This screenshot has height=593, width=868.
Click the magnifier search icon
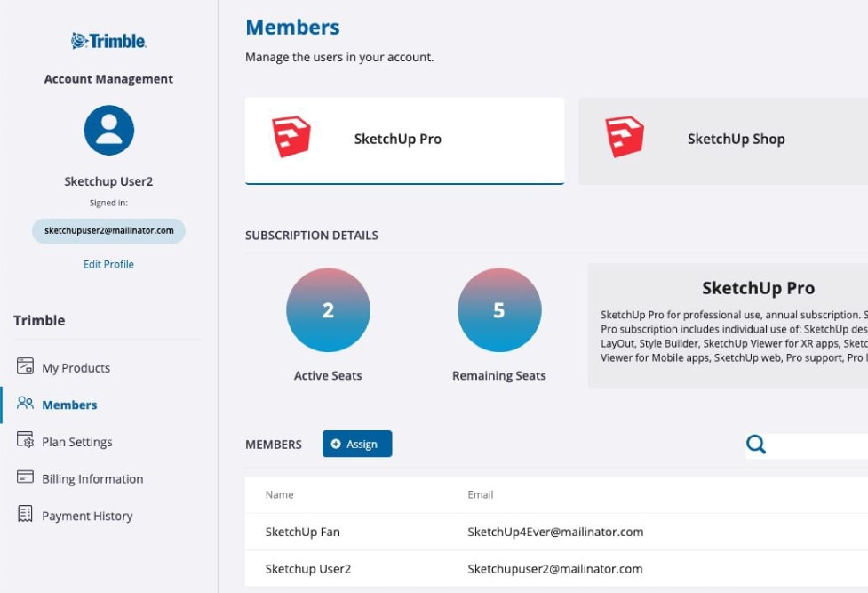click(756, 444)
